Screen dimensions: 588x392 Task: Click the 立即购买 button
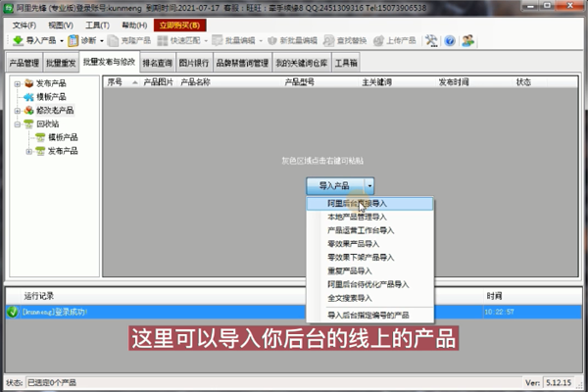pos(180,24)
